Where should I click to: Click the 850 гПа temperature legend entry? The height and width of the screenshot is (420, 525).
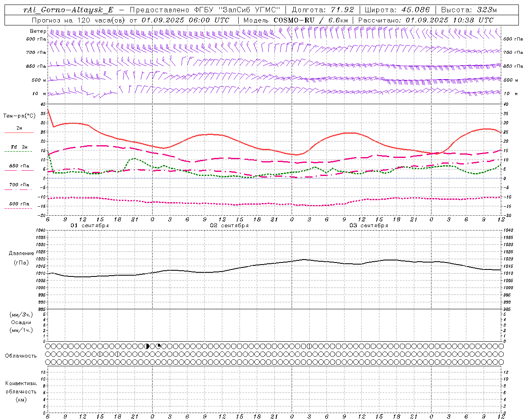[x=19, y=166]
